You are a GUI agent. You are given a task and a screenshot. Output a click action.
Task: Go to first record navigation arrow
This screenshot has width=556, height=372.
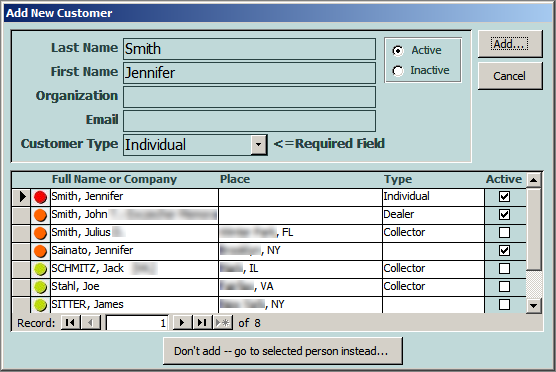pyautogui.click(x=70, y=323)
